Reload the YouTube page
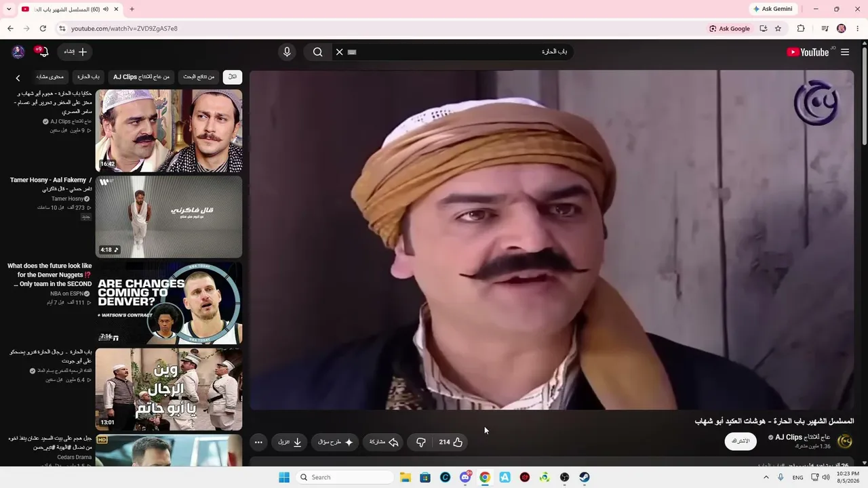Screen dimensions: 868x488 43,28
